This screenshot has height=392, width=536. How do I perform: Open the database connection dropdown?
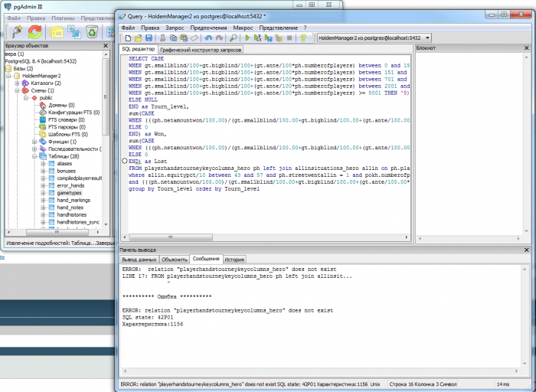coord(427,38)
